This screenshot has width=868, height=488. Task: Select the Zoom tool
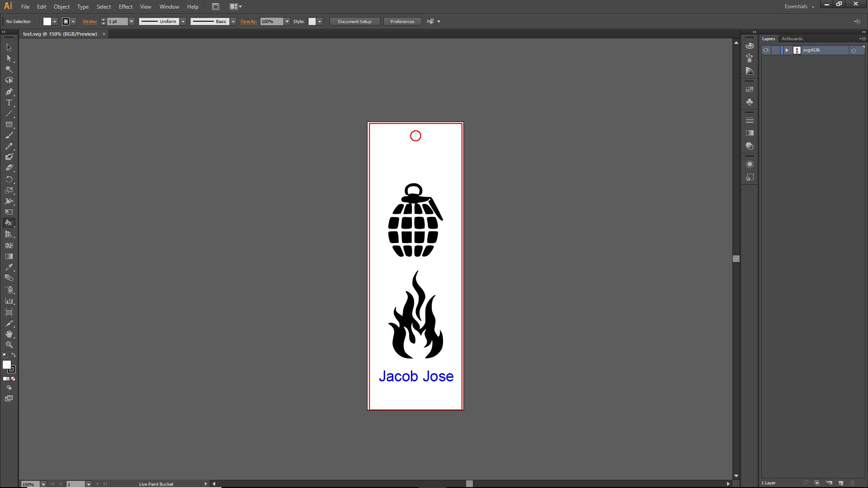pos(9,345)
